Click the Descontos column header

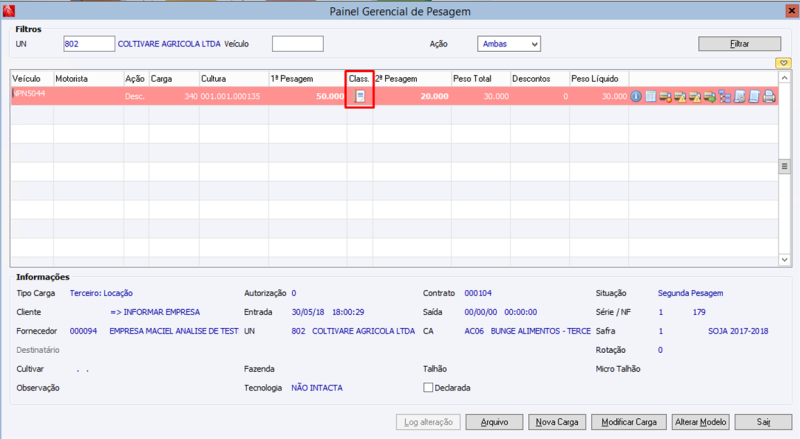tap(540, 79)
